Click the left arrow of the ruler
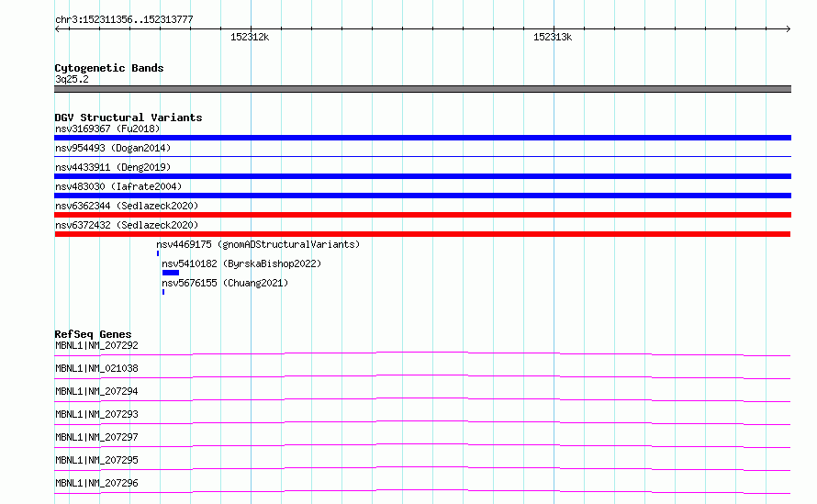This screenshot has width=817, height=504. tap(57, 28)
